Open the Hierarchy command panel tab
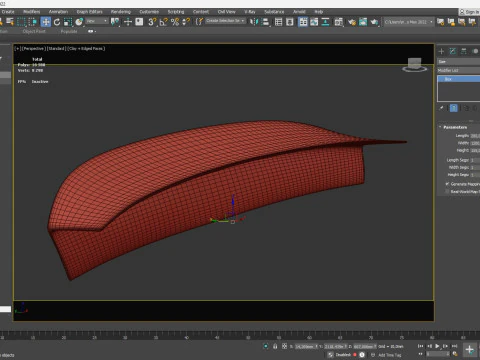480x360 pixels. [x=464, y=51]
